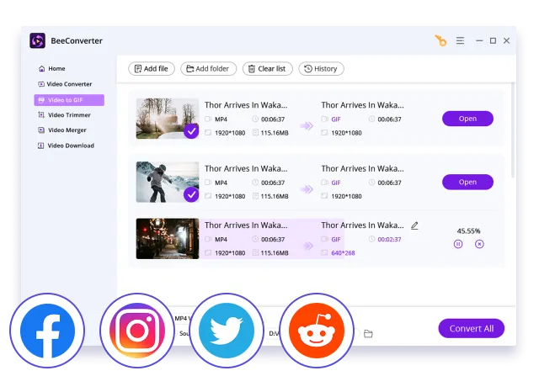
Task: Click the Convert All button
Action: pos(472,329)
